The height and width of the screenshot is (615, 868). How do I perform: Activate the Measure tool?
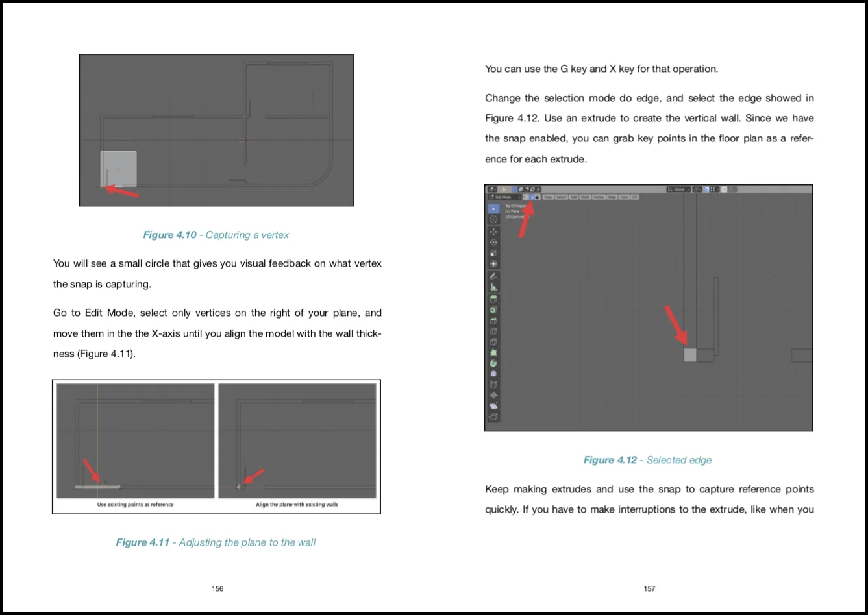[x=493, y=286]
